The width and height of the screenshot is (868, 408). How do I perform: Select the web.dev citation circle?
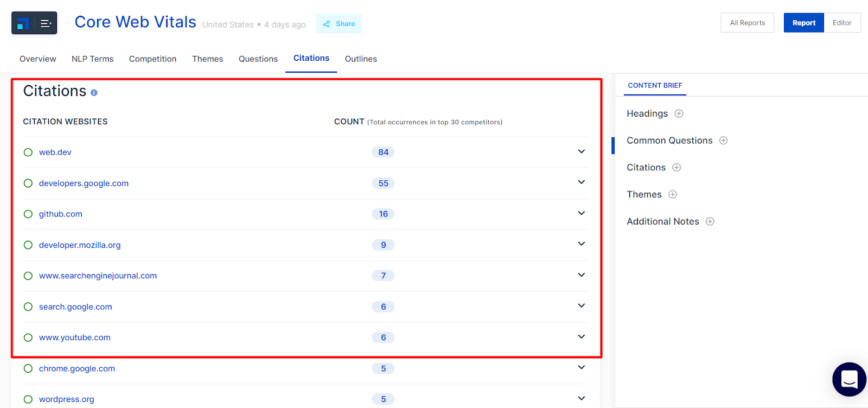(x=28, y=152)
